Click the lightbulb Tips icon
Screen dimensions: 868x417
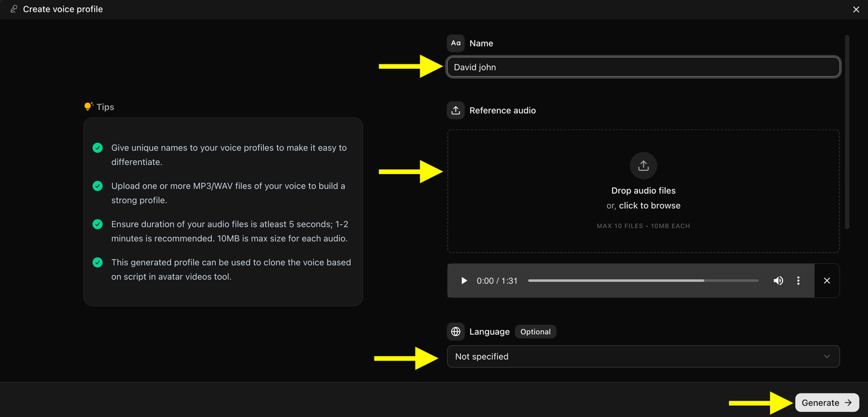pos(88,107)
